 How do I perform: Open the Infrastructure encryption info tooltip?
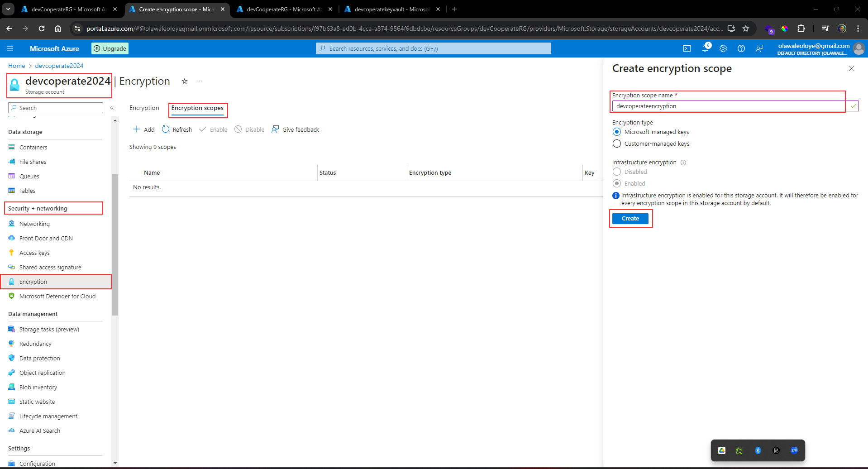point(683,163)
